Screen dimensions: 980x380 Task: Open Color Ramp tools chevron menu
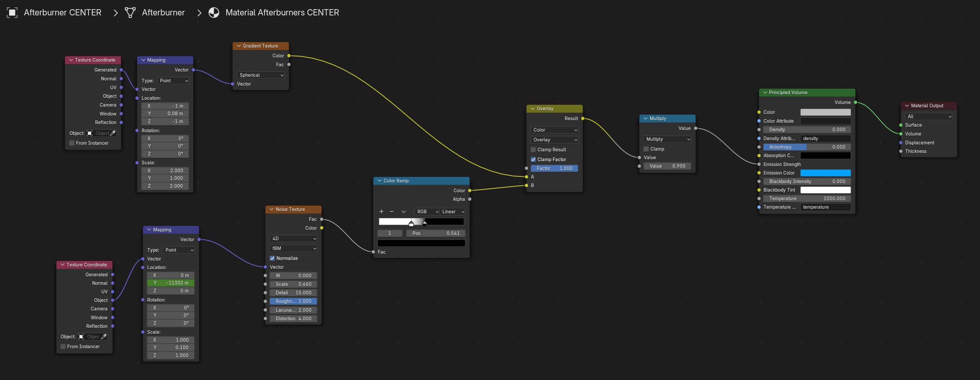(403, 212)
